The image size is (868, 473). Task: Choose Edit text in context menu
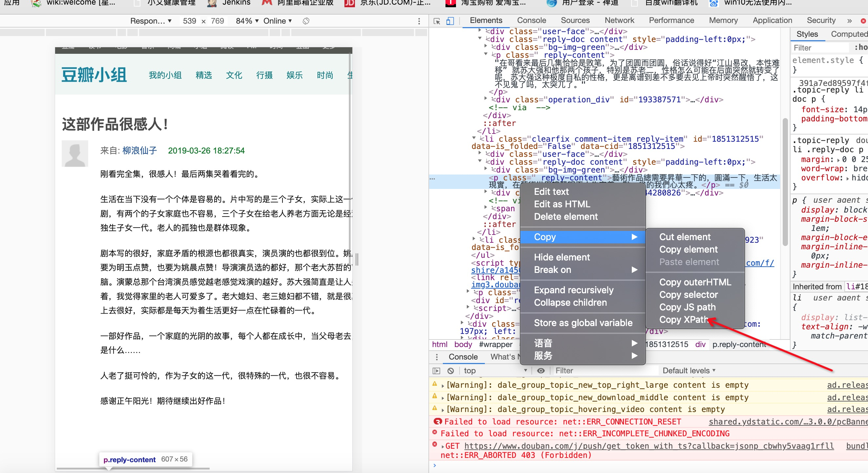coord(583,191)
